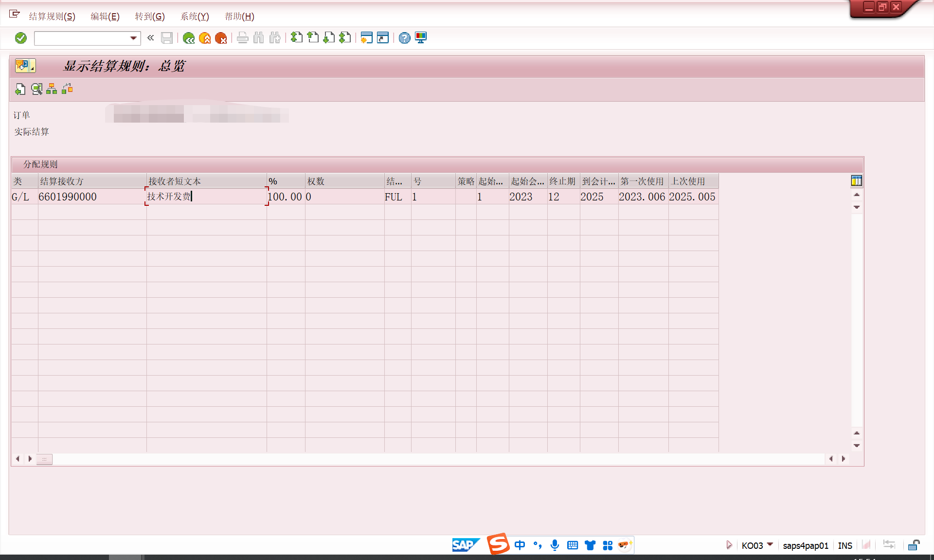Click the Generate Shortcut icon
The height and width of the screenshot is (560, 934).
pos(383,37)
